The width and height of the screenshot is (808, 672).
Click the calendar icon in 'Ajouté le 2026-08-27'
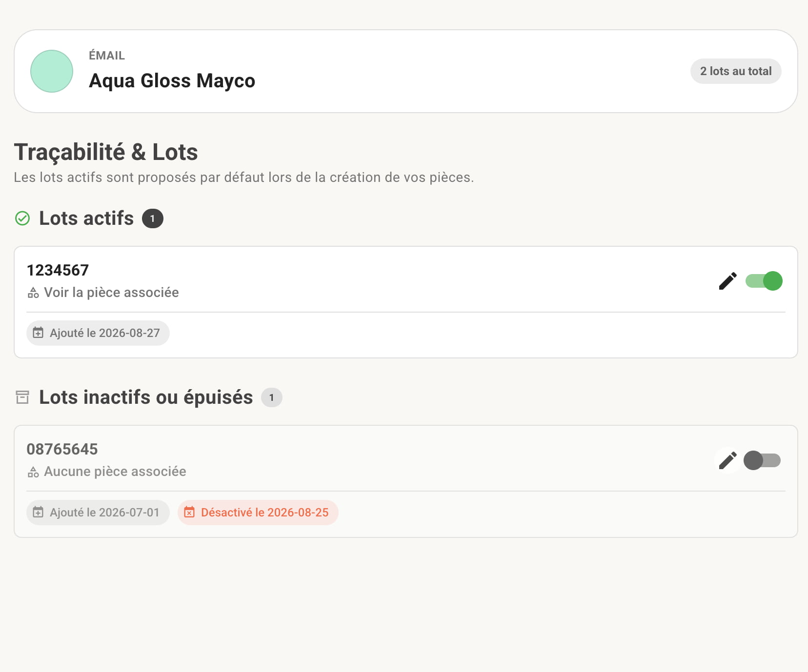(x=38, y=333)
